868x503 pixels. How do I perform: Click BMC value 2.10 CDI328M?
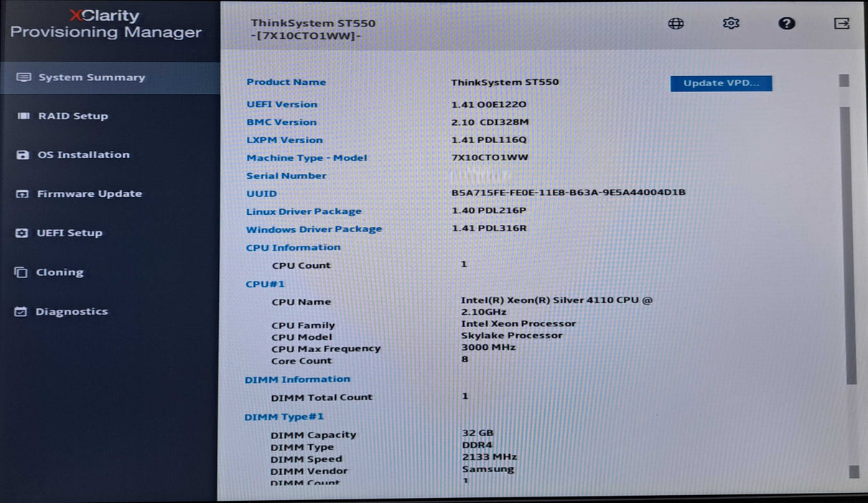(490, 122)
